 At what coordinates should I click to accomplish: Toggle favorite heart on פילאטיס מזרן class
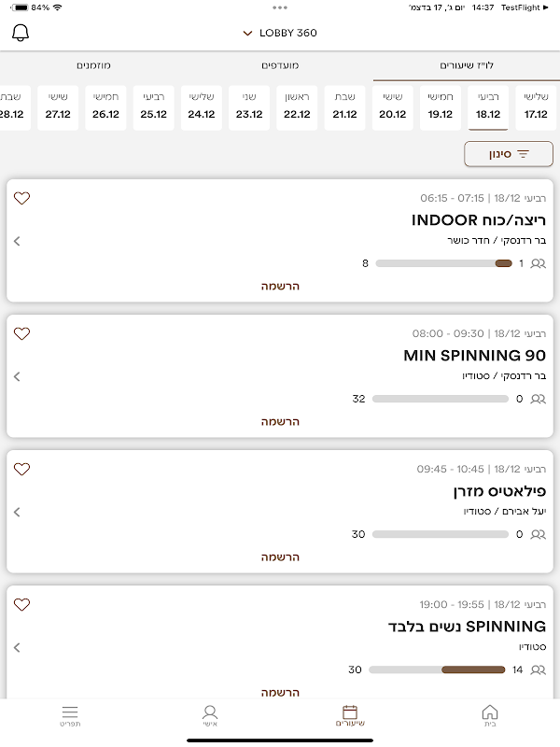(x=21, y=470)
